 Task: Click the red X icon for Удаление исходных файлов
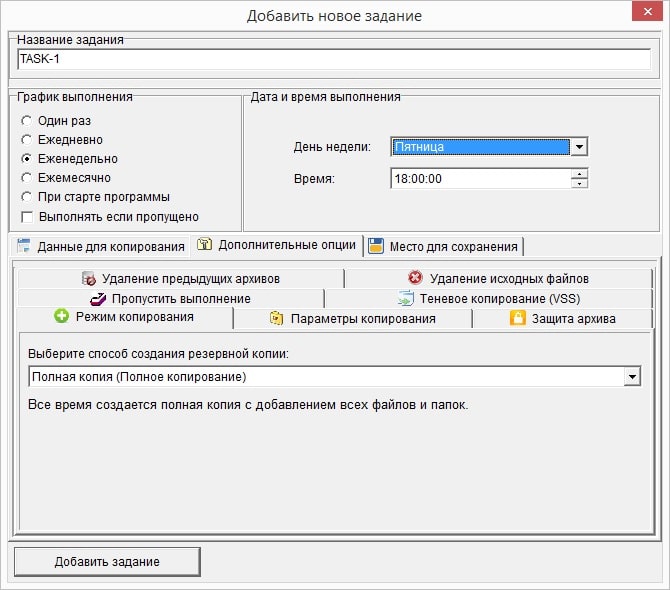click(415, 278)
